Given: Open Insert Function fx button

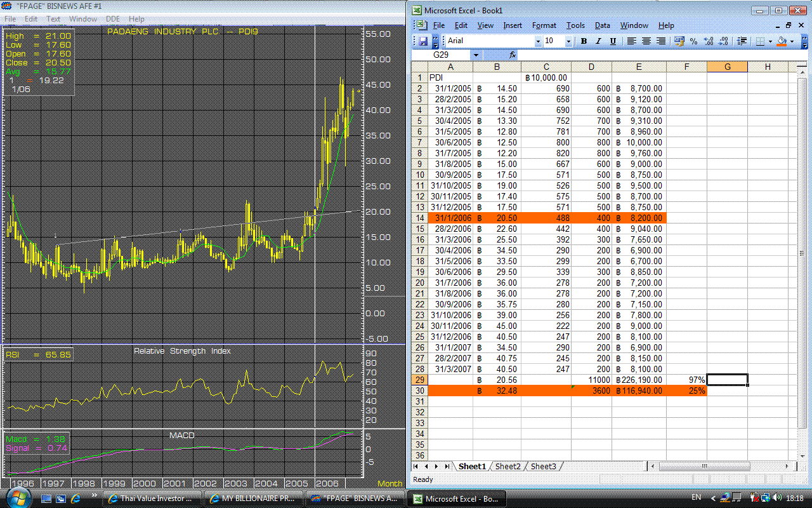Looking at the screenshot, I should 513,55.
